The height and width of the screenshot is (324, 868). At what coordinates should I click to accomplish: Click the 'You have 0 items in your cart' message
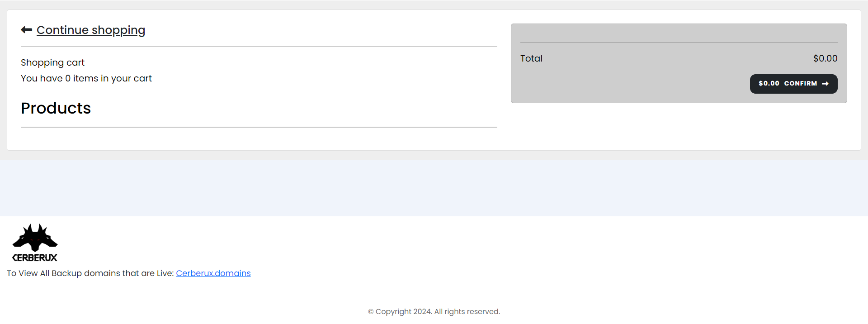click(86, 78)
